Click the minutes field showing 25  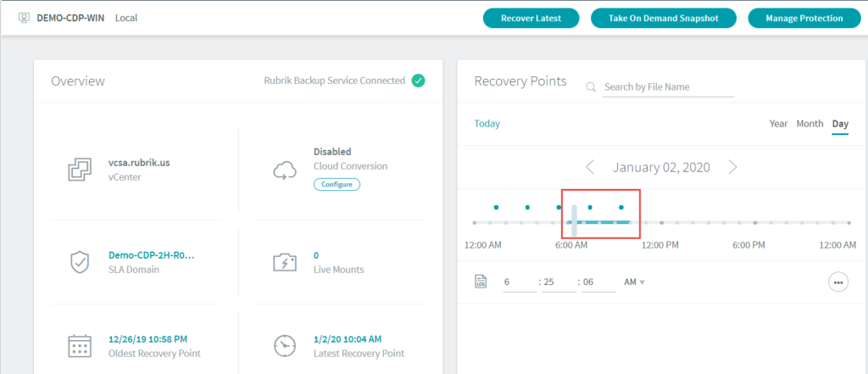(x=559, y=282)
